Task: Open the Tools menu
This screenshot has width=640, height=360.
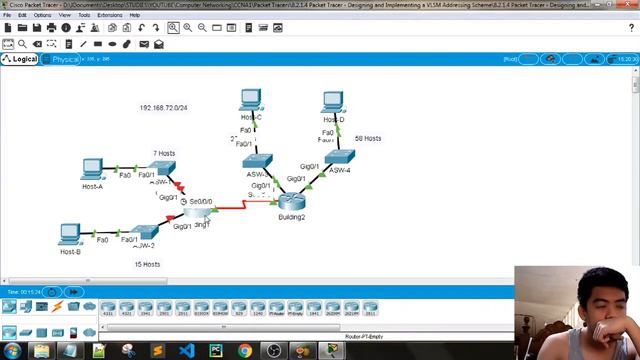Action: pyautogui.click(x=84, y=15)
